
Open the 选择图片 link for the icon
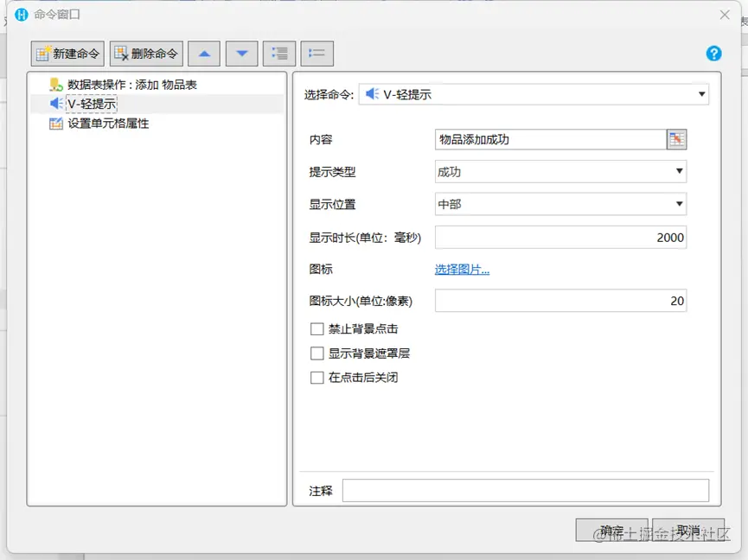[463, 269]
